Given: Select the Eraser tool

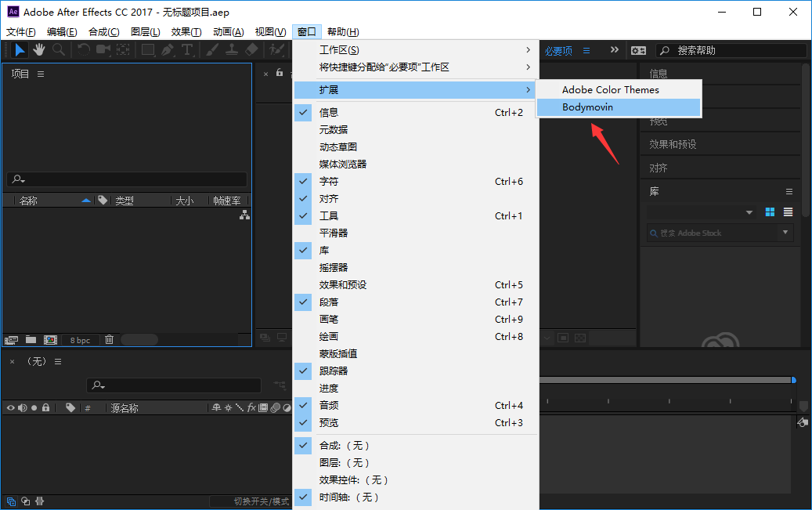Looking at the screenshot, I should pos(251,50).
